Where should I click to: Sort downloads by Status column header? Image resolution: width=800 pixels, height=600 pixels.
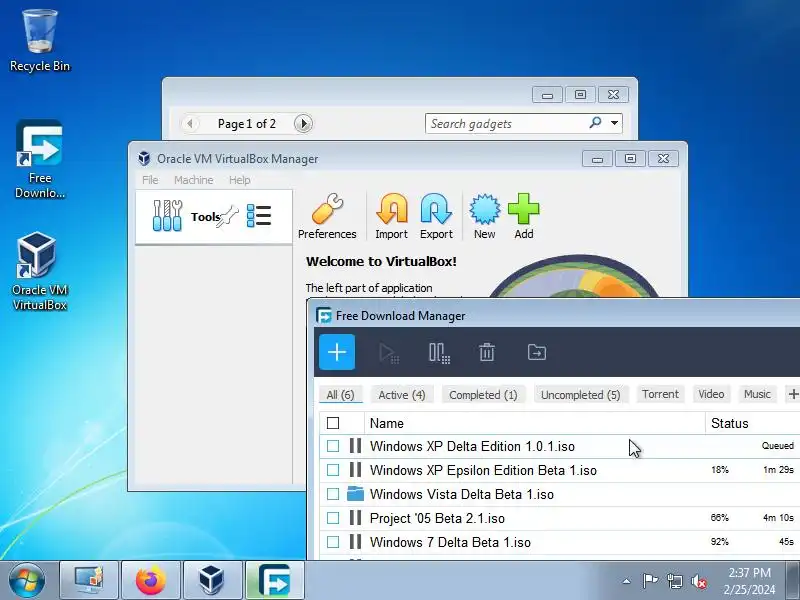point(753,423)
